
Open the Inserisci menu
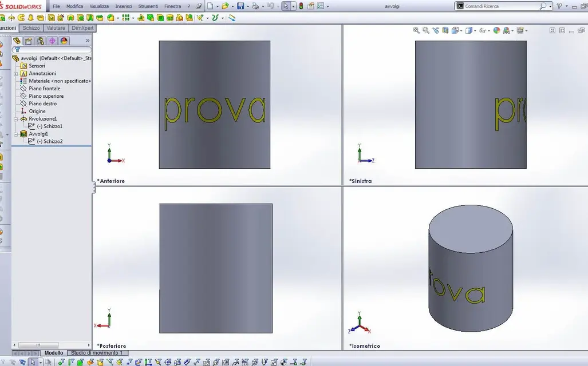click(123, 6)
